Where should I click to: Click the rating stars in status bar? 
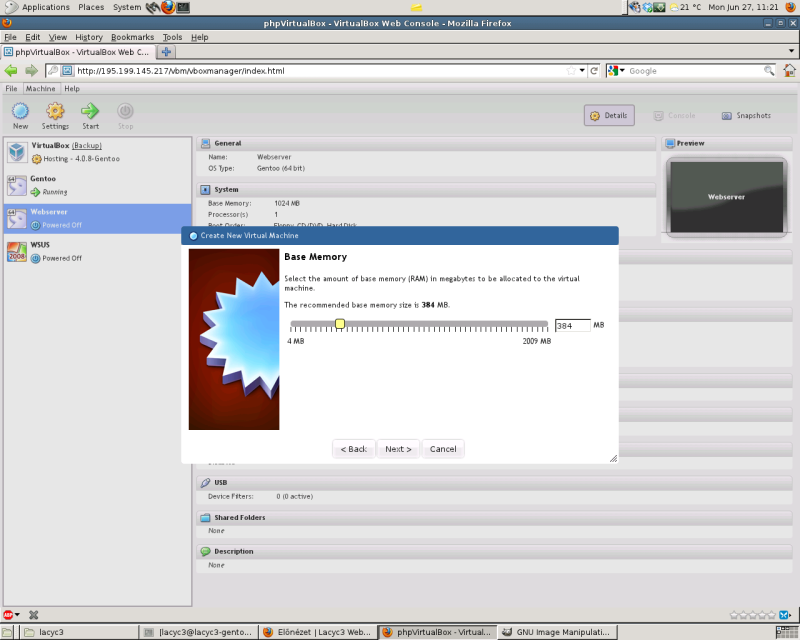(x=752, y=615)
